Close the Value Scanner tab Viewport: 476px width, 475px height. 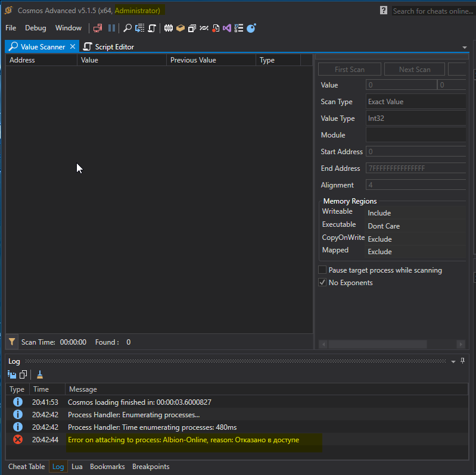coord(73,46)
